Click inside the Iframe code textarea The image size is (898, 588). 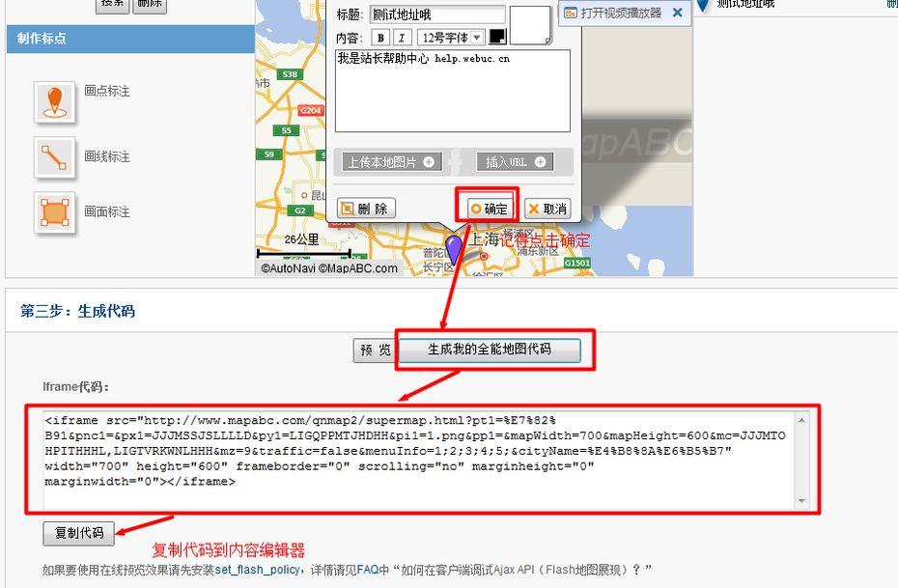[418, 460]
